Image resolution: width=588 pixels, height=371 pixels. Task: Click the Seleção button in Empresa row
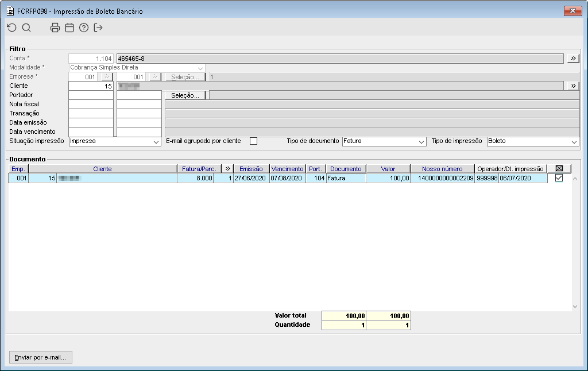(x=185, y=77)
